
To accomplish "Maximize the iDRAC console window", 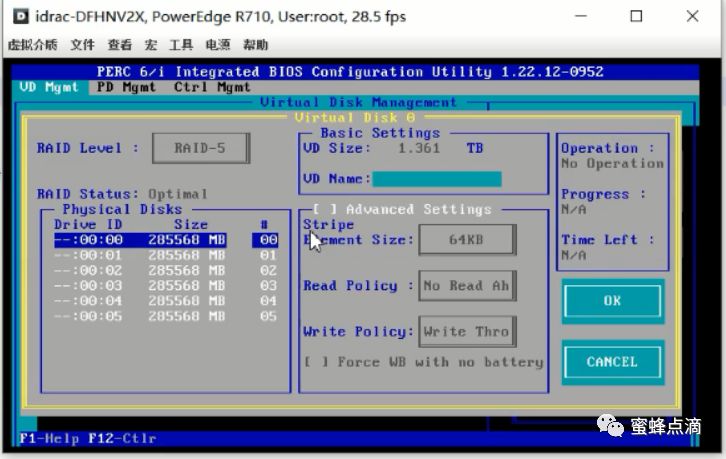I will pos(637,16).
